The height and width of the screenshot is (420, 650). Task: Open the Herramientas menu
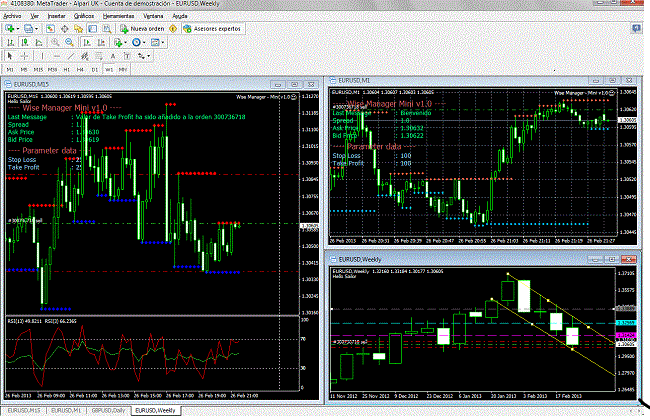pyautogui.click(x=119, y=16)
